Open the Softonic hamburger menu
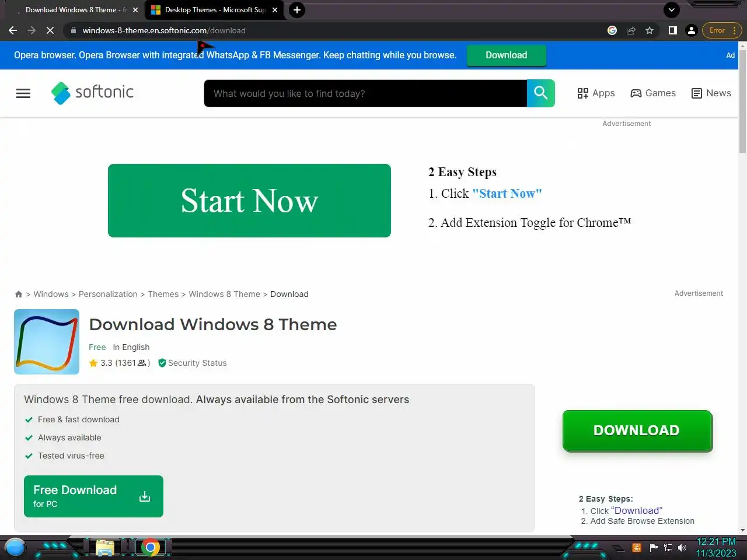Screen dimensions: 747x560 coord(23,93)
